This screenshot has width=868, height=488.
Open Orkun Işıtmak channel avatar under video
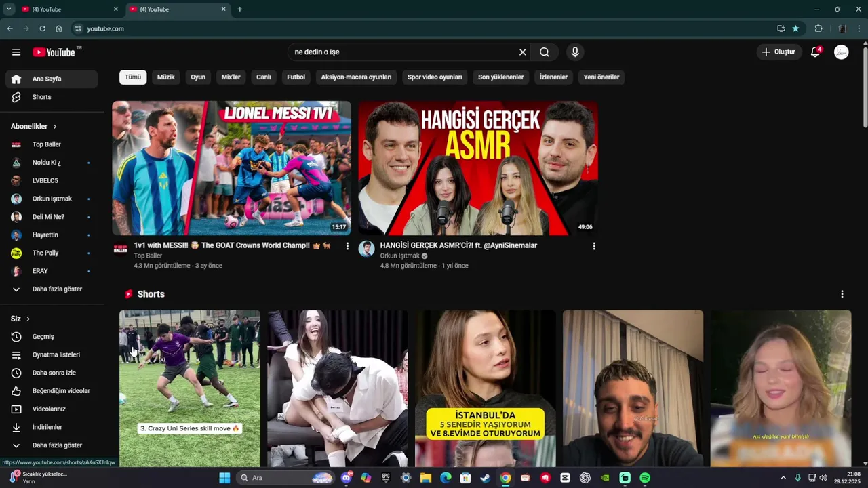pos(366,249)
